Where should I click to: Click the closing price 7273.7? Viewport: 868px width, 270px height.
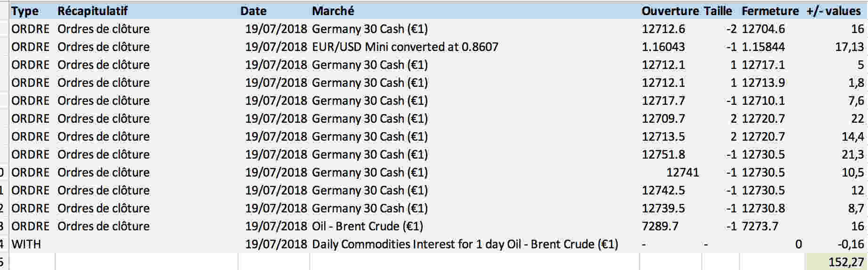coord(760,226)
